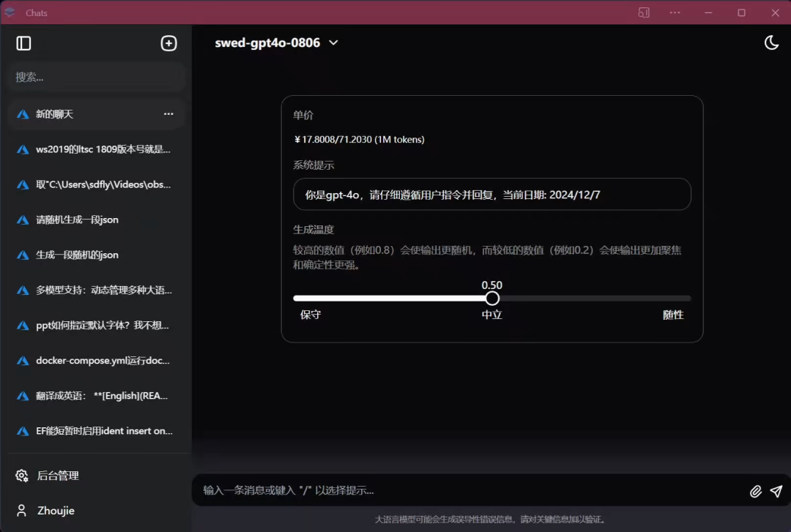The width and height of the screenshot is (791, 532).
Task: Click the message input box
Action: coord(469,490)
